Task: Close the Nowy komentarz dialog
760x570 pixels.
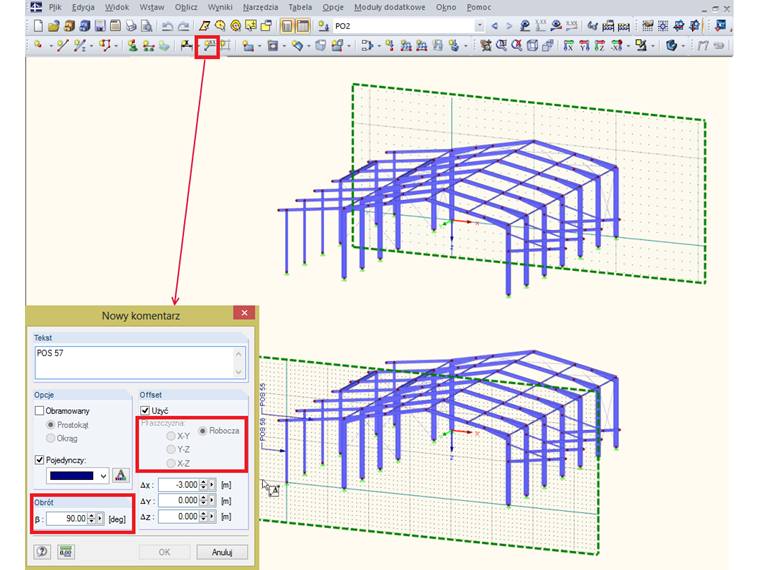Action: click(244, 313)
